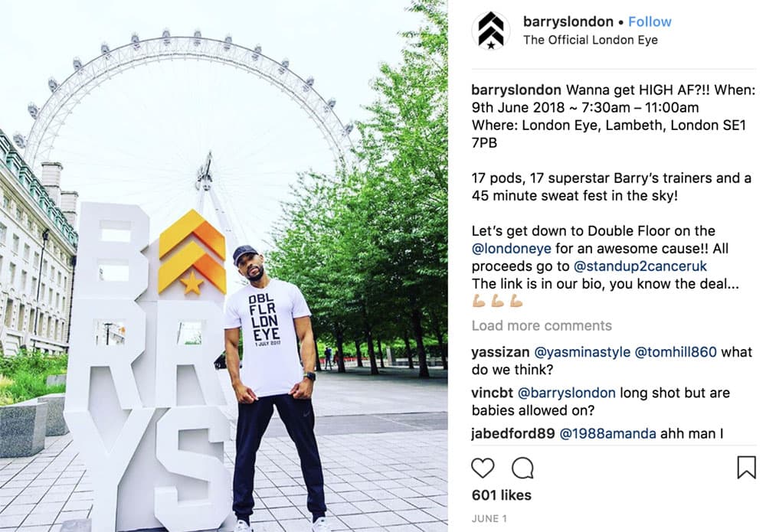The image size is (766, 532).
Task: Open comment bubble icon
Action: (x=522, y=468)
